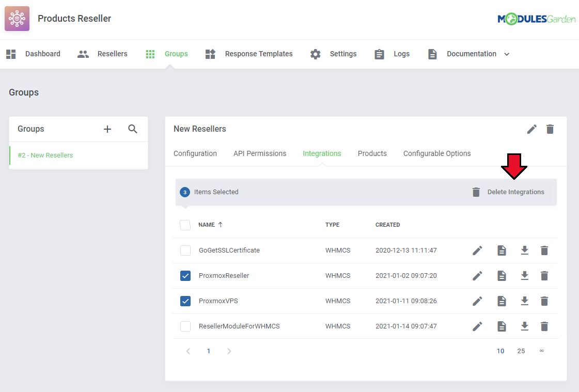Toggle the select-all header checkbox
The height and width of the screenshot is (392, 579).
point(185,225)
